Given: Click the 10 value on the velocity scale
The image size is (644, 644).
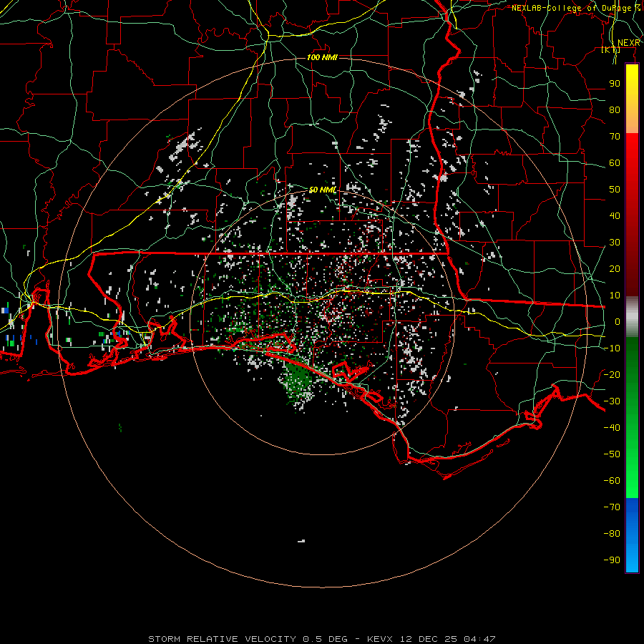Looking at the screenshot, I should click(615, 296).
